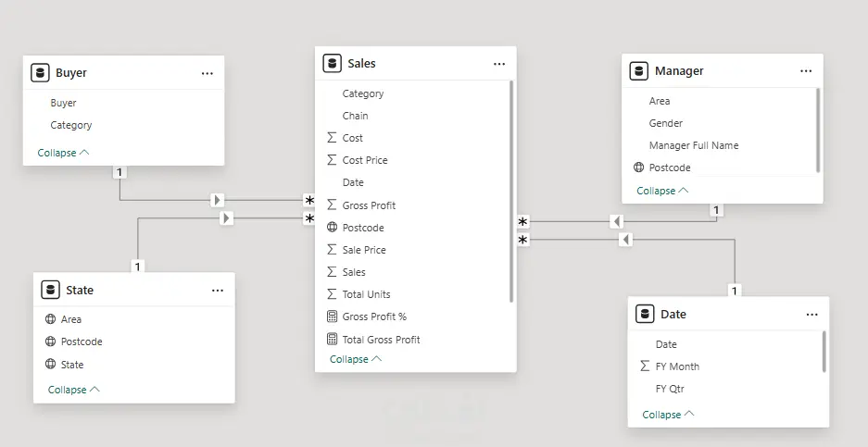Collapse the State table
This screenshot has height=447, width=868.
point(73,390)
